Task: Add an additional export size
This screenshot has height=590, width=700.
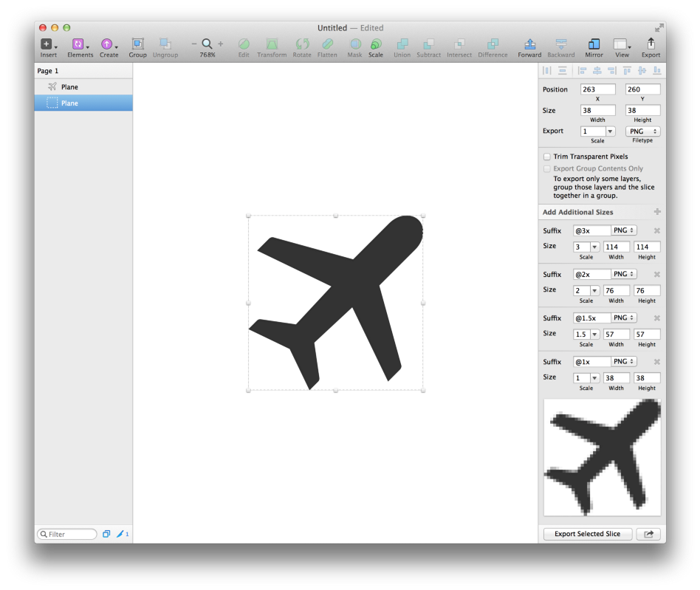Action: (657, 211)
